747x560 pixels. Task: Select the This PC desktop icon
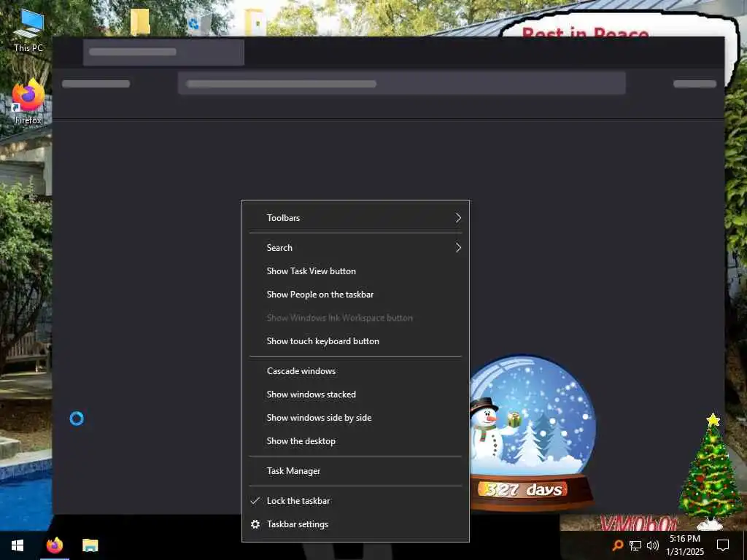tap(28, 29)
